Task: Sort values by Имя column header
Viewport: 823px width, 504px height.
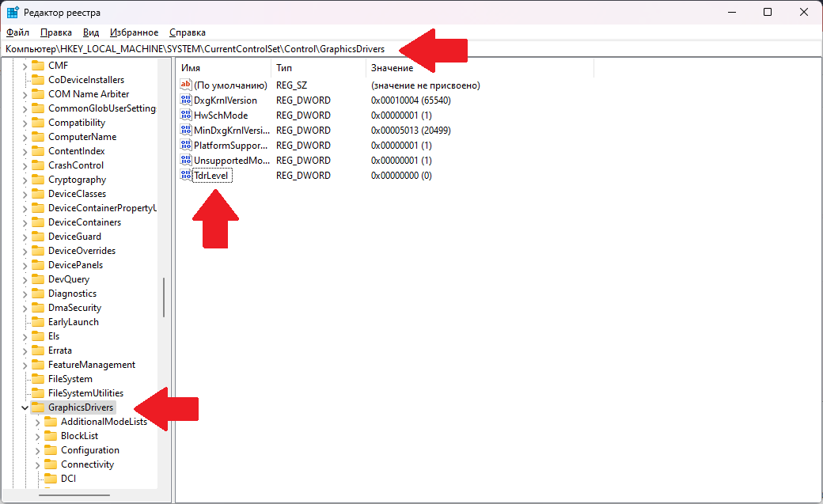Action: pos(223,68)
